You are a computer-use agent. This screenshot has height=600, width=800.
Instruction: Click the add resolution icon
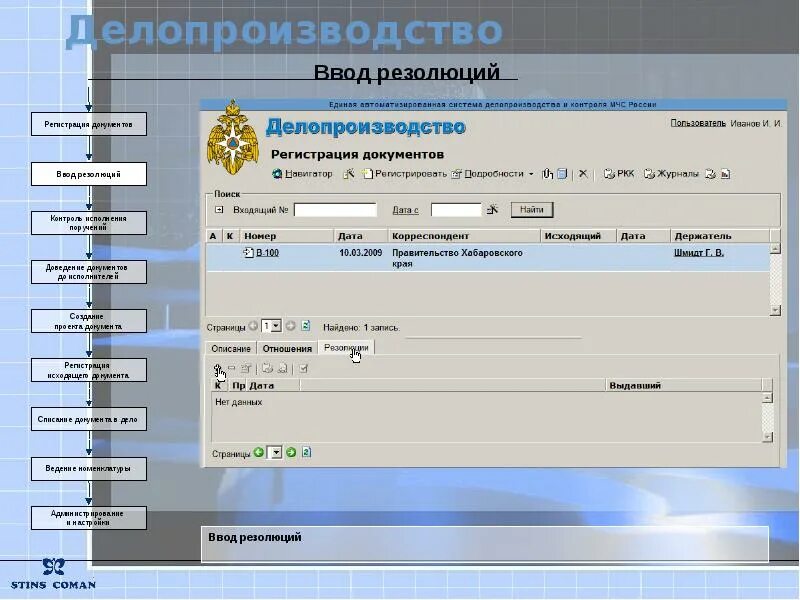217,368
